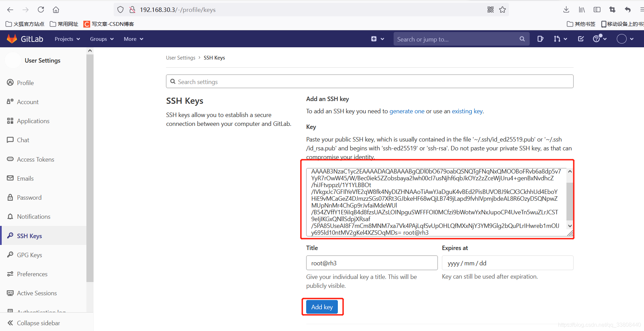
Task: Click the address bar URL
Action: coord(178,10)
